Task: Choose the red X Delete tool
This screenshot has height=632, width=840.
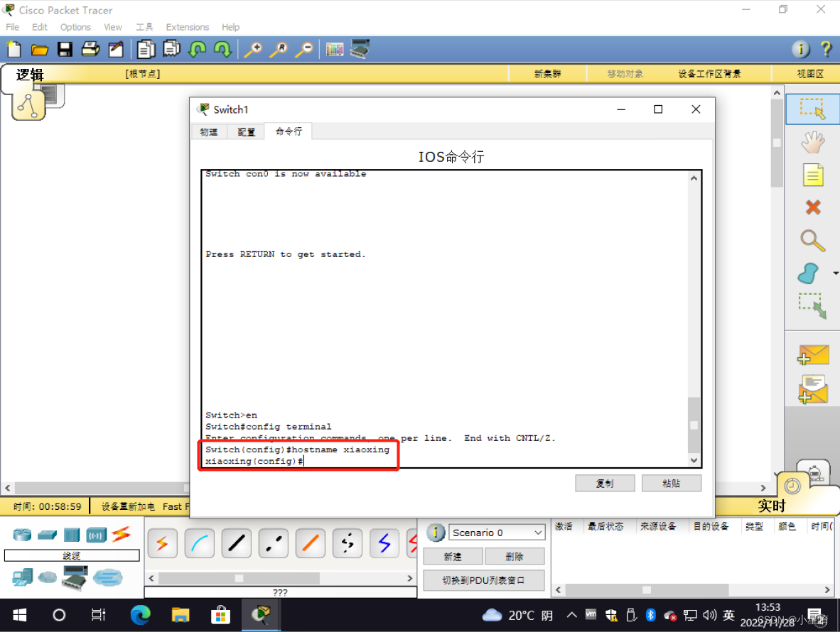Action: [813, 207]
